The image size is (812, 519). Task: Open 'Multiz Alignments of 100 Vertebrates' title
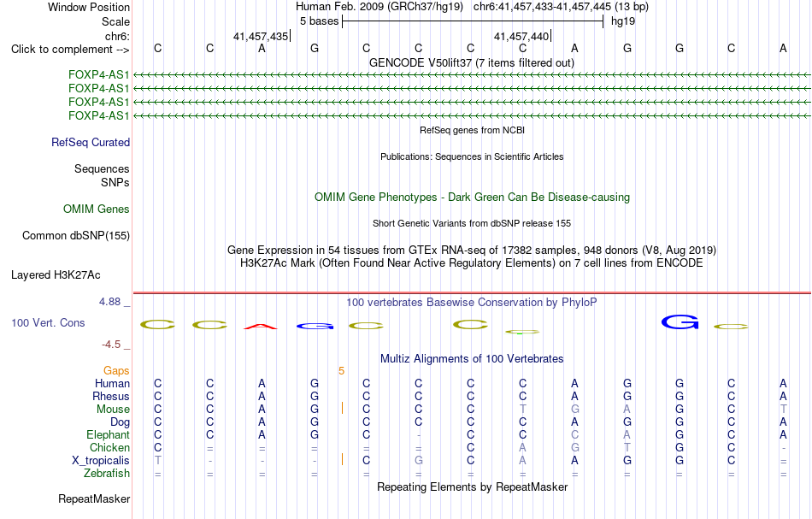(472, 359)
